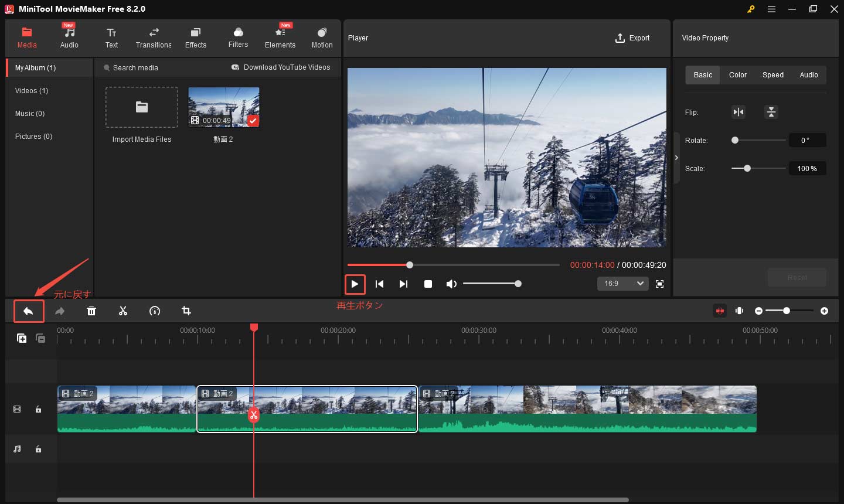This screenshot has height=504, width=844.
Task: Click the zoom to fit timeline icon
Action: 739,311
